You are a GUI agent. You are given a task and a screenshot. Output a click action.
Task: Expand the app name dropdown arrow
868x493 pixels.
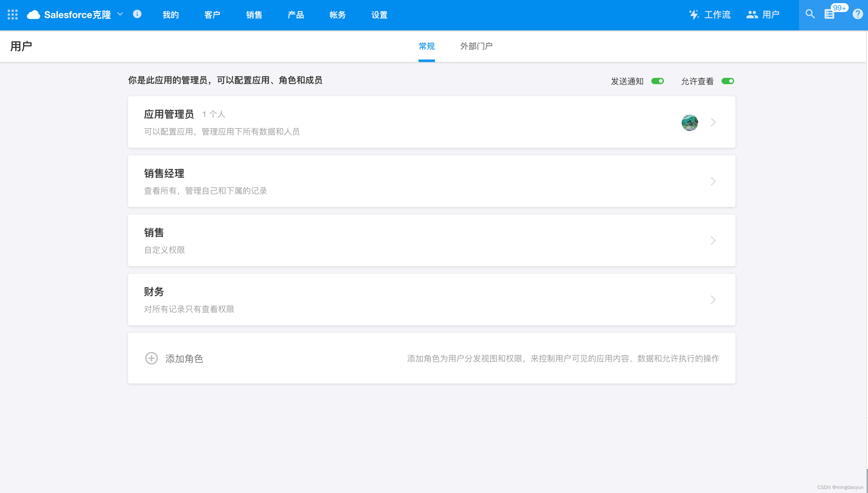pyautogui.click(x=120, y=15)
